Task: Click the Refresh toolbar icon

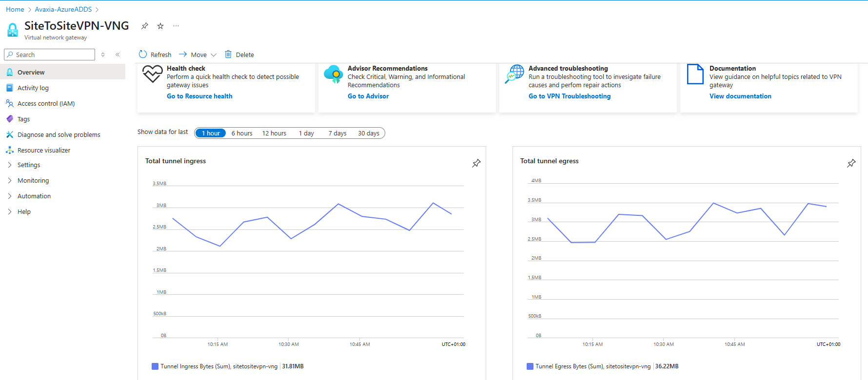Action: 143,54
